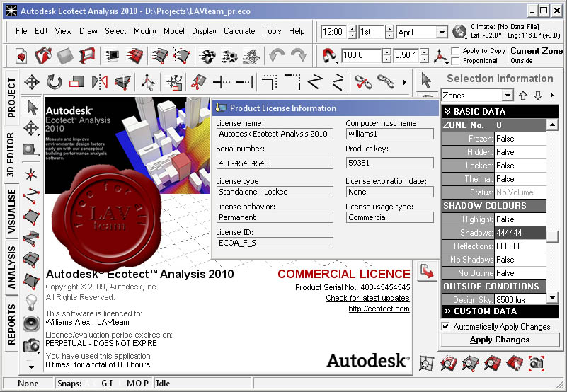Click the Reflections colour value FFFFFF
Viewport: 567px width, 392px height.
pyautogui.click(x=520, y=246)
